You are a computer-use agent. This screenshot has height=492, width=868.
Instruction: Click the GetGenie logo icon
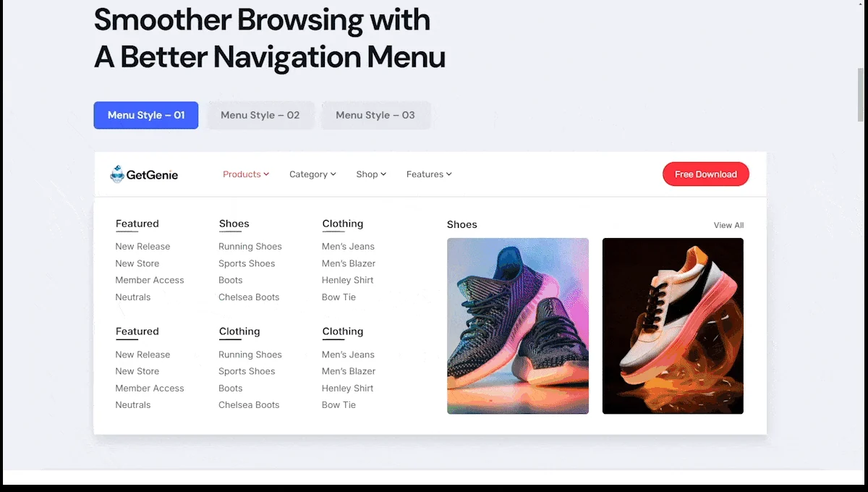click(x=116, y=174)
